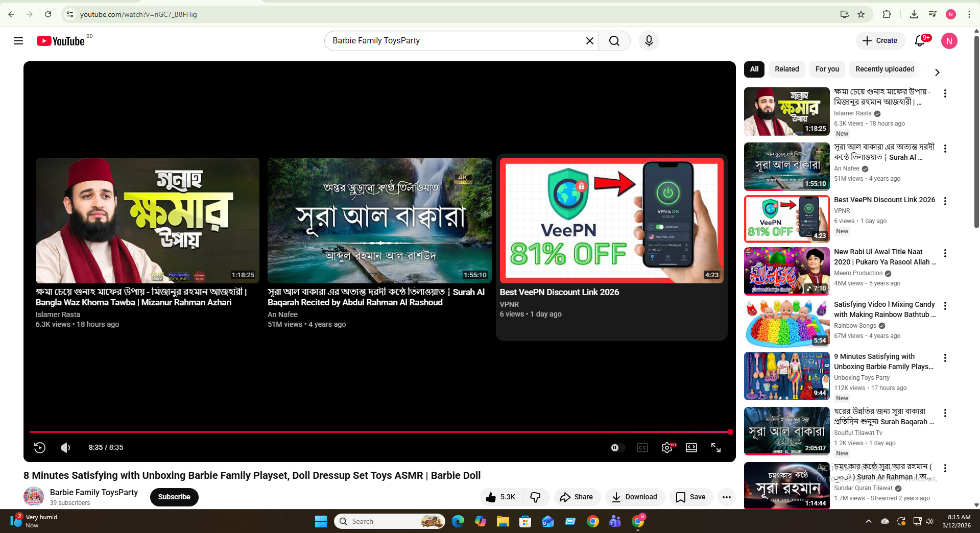Dislike this video

pos(536,497)
